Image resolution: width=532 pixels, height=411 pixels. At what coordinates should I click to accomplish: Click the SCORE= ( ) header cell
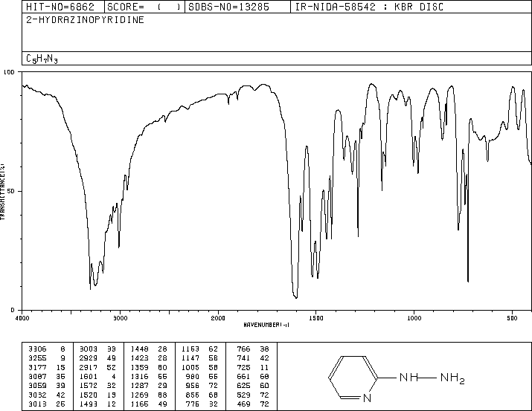(144, 7)
